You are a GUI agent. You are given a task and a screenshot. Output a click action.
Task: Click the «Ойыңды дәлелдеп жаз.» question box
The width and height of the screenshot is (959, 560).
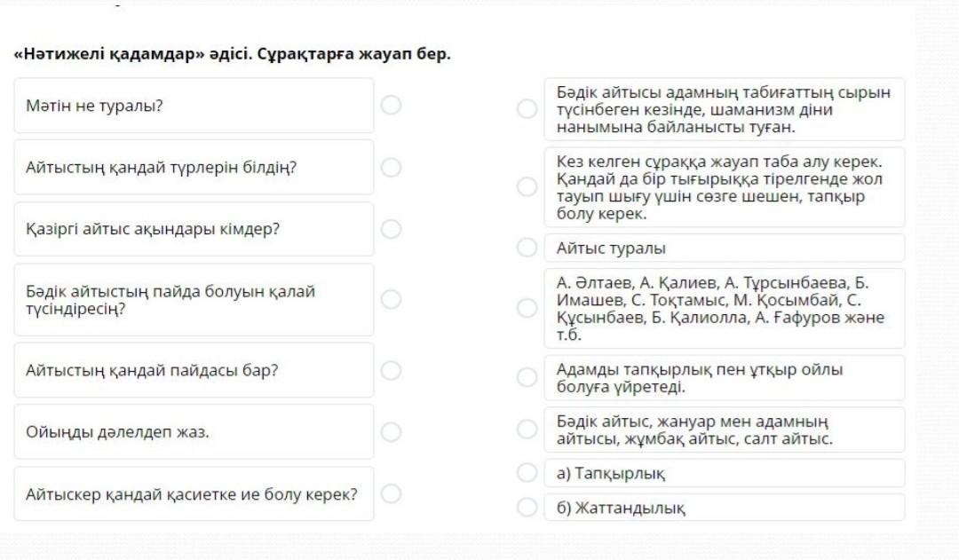tap(194, 432)
